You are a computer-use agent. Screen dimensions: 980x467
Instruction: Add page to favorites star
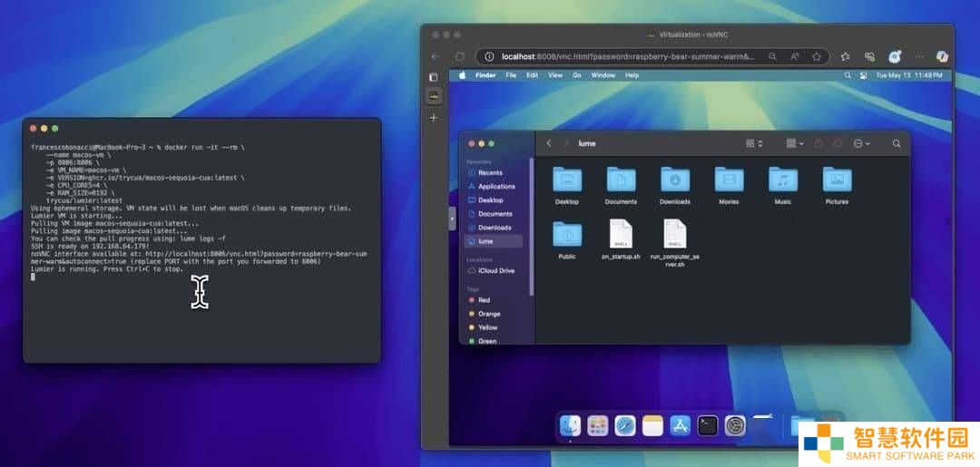pyautogui.click(x=817, y=56)
